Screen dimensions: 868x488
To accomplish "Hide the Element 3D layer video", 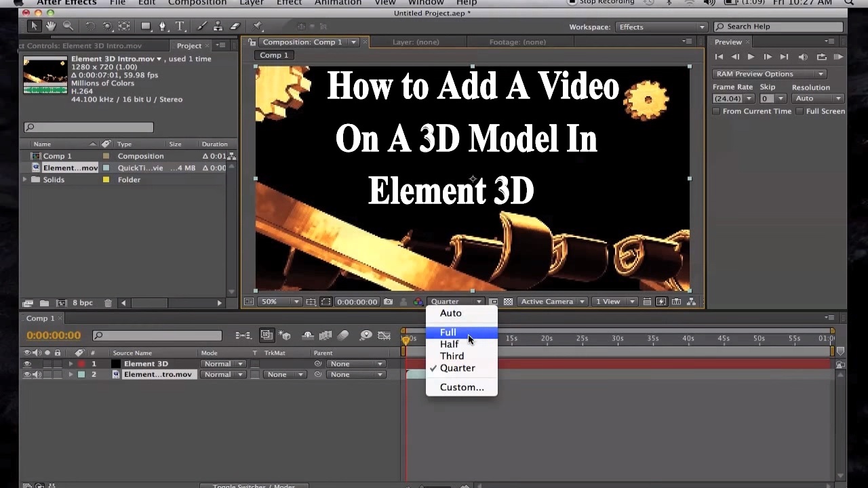I will [27, 364].
